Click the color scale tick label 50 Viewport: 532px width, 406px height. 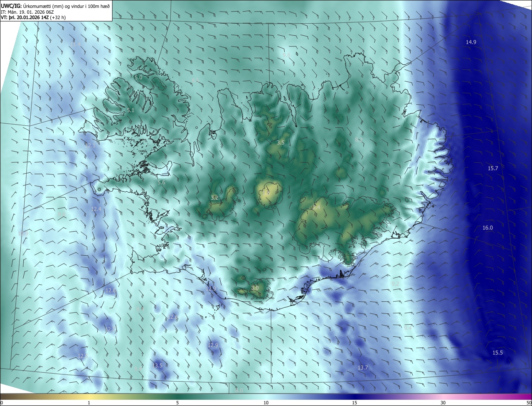529,403
